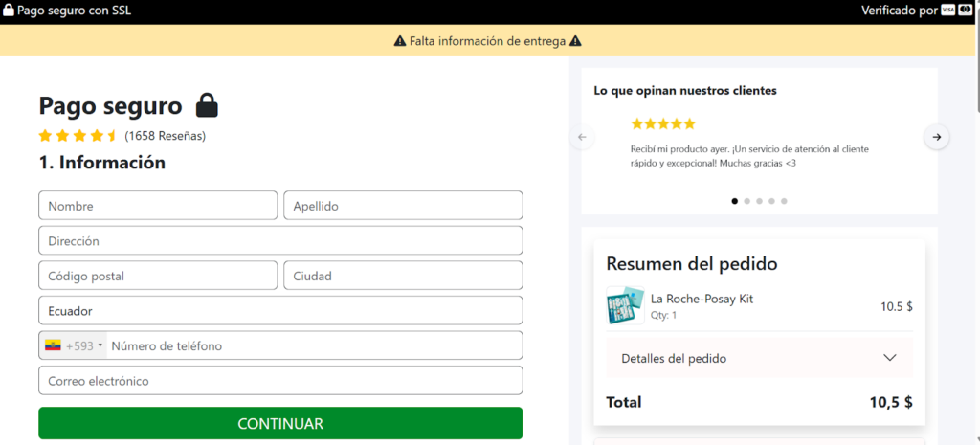The height and width of the screenshot is (445, 980).
Task: Select the last review carousel dot
Action: click(785, 201)
